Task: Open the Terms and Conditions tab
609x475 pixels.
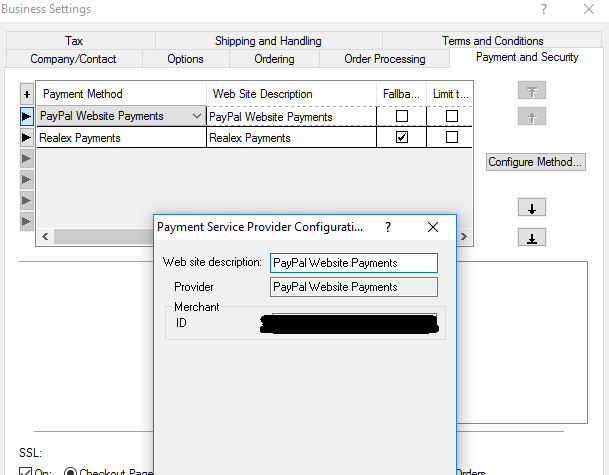Action: coord(492,41)
